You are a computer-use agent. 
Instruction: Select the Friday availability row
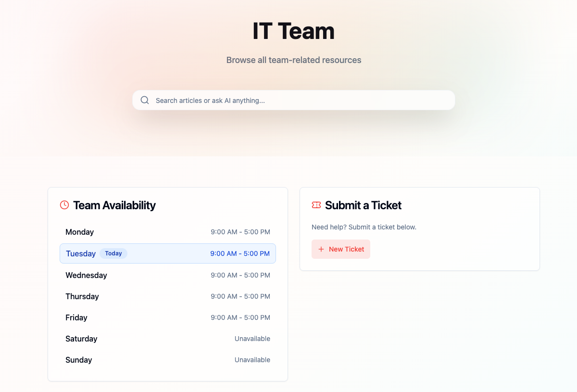tap(168, 317)
